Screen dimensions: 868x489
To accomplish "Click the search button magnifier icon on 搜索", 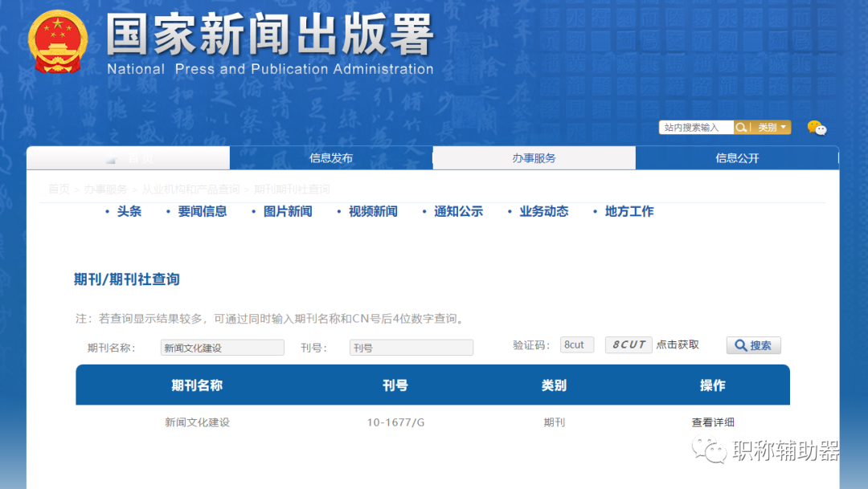I will pyautogui.click(x=739, y=345).
